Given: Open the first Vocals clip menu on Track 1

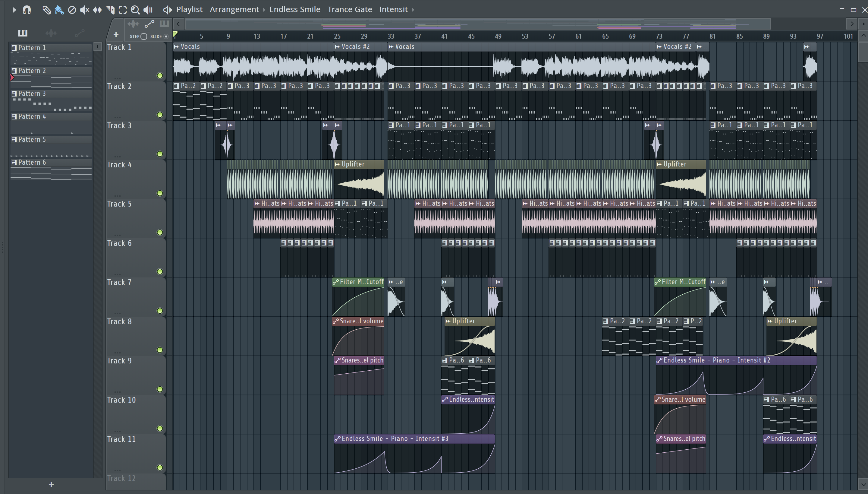Looking at the screenshot, I should pos(176,47).
